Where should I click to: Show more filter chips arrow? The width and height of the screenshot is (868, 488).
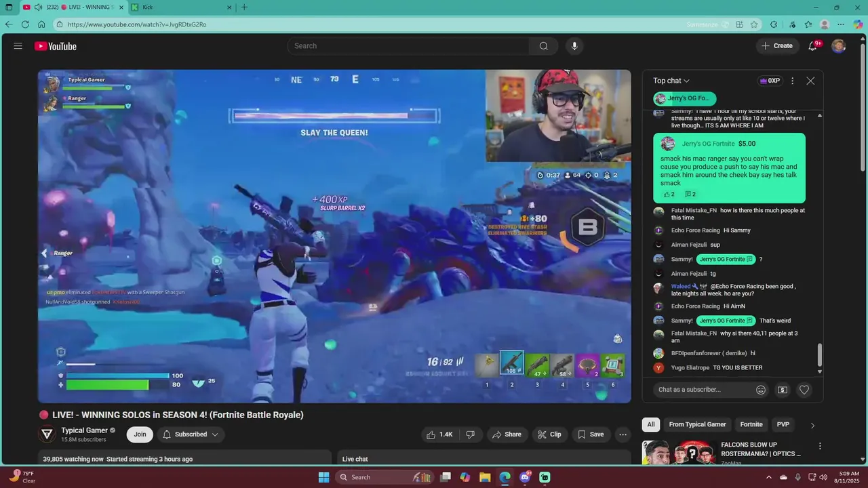812,425
